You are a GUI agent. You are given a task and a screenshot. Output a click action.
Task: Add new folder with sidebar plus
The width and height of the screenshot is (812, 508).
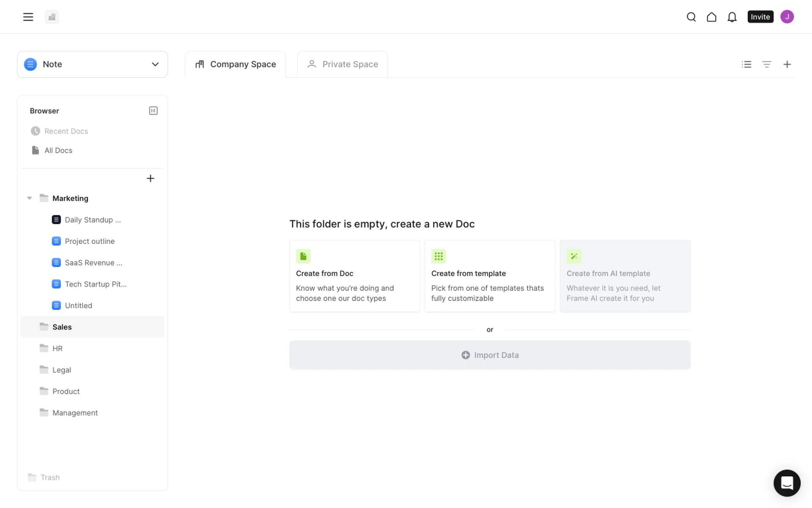[x=150, y=178]
